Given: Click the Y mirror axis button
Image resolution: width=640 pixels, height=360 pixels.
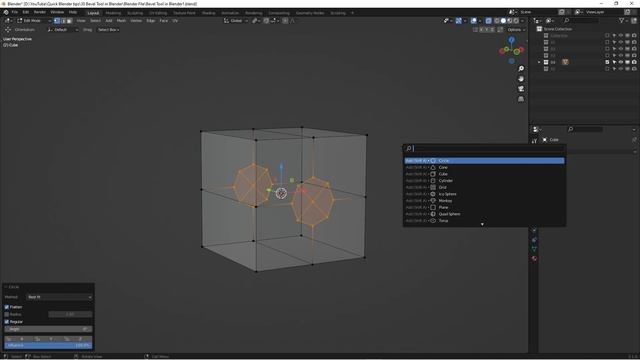Looking at the screenshot, I should click(x=487, y=30).
